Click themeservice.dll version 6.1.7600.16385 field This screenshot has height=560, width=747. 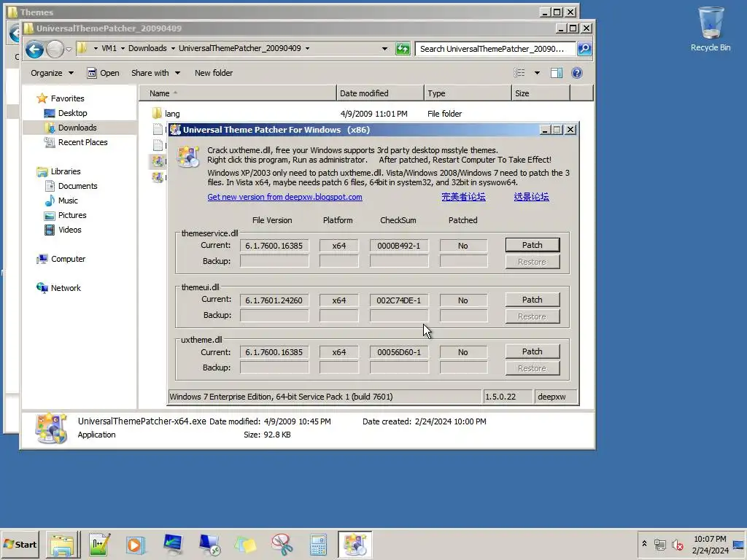[274, 246]
